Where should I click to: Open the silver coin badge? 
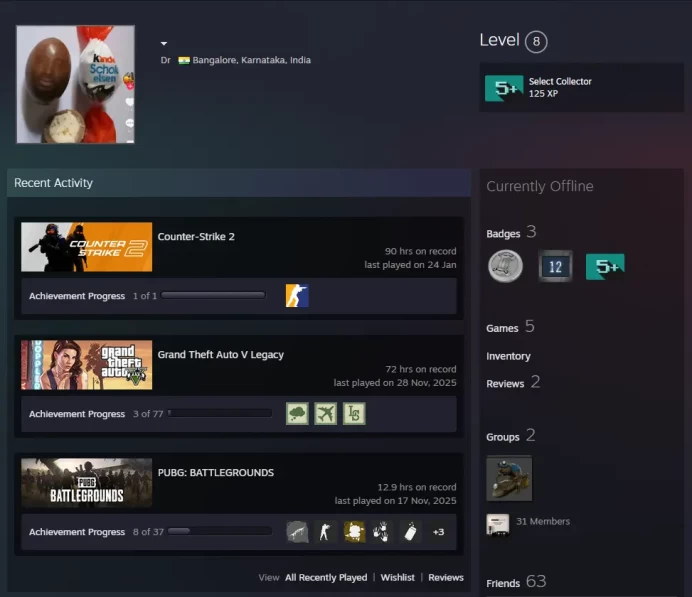506,266
